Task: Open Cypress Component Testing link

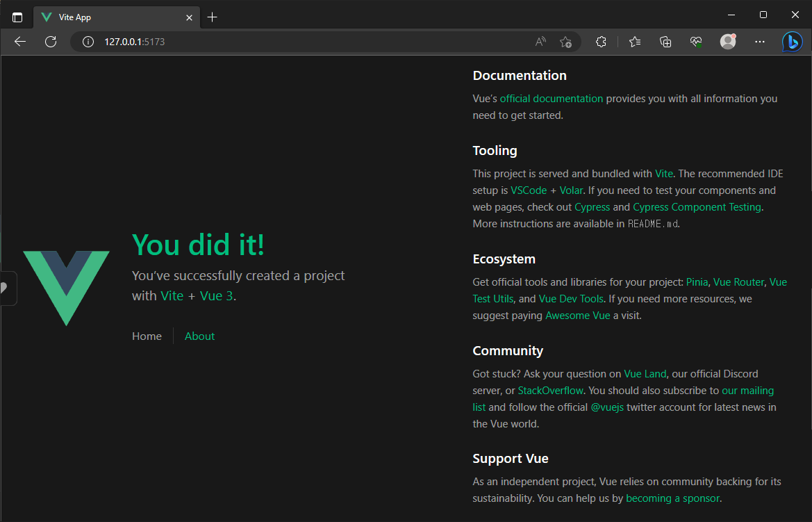Action: click(697, 207)
